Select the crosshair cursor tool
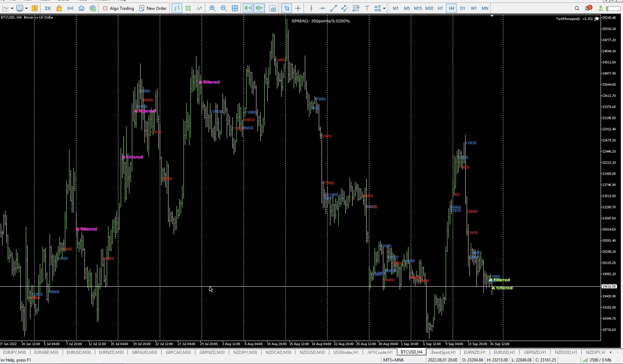This screenshot has height=364, width=623. (298, 8)
